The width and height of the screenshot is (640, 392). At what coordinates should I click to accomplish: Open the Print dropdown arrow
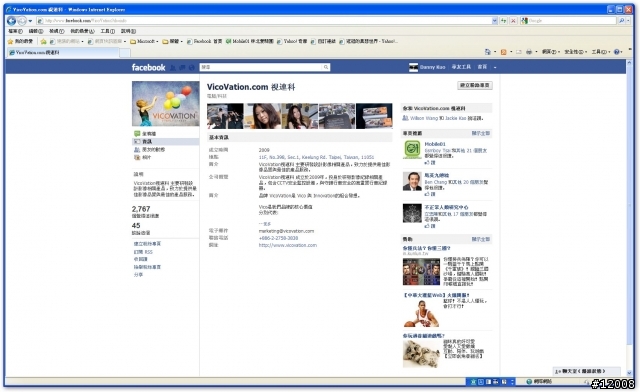tap(536, 52)
